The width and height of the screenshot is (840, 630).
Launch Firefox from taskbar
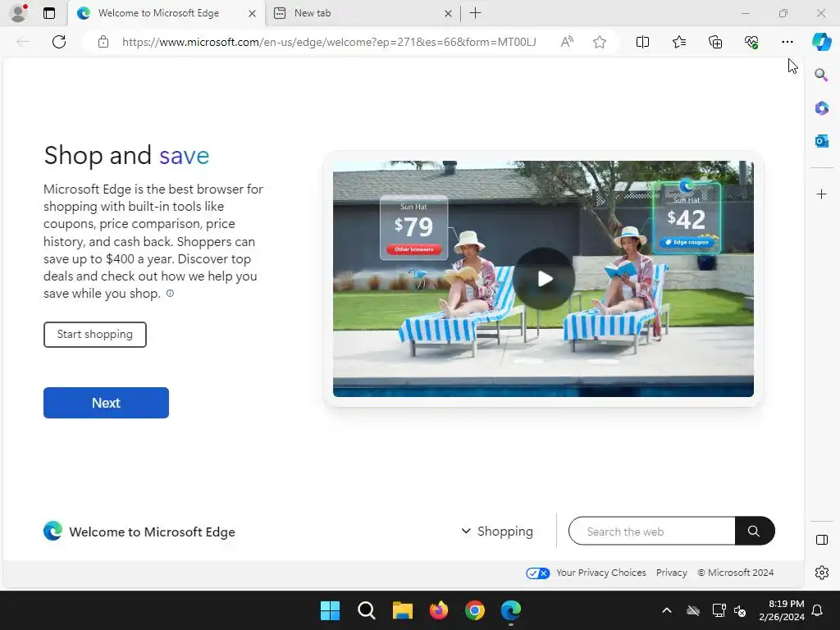439,610
